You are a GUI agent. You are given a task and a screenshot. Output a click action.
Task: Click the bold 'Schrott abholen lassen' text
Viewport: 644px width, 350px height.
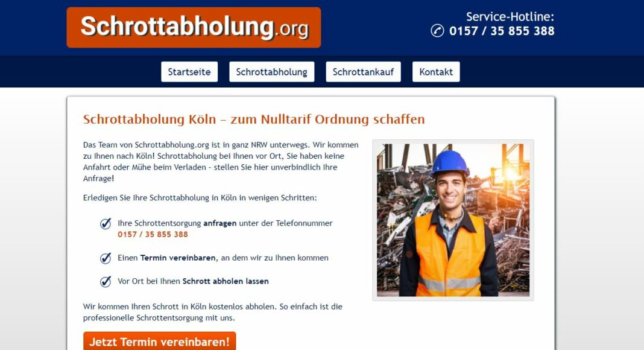pos(226,281)
